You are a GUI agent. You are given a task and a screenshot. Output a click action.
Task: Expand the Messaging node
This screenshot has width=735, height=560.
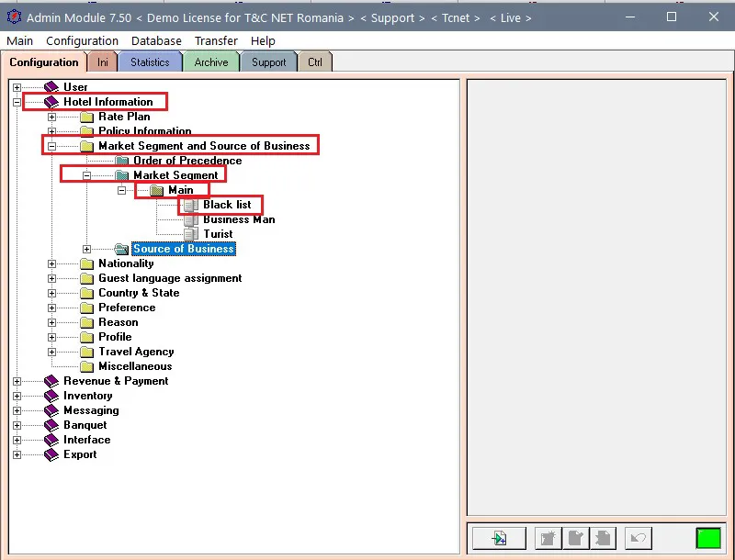pos(17,410)
